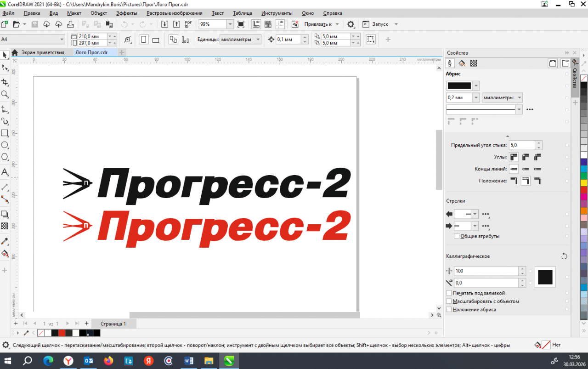Select the Zoom magnifier tool

[5, 94]
